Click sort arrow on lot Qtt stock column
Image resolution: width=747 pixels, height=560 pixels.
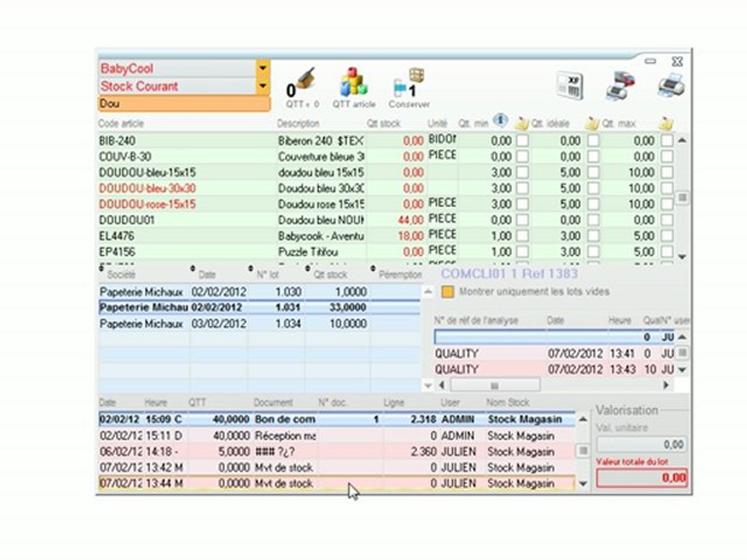click(308, 268)
